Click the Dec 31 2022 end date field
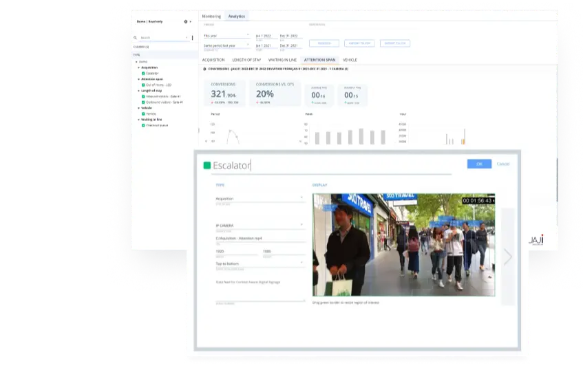Viewport: 583px width, 392px height. coord(290,36)
